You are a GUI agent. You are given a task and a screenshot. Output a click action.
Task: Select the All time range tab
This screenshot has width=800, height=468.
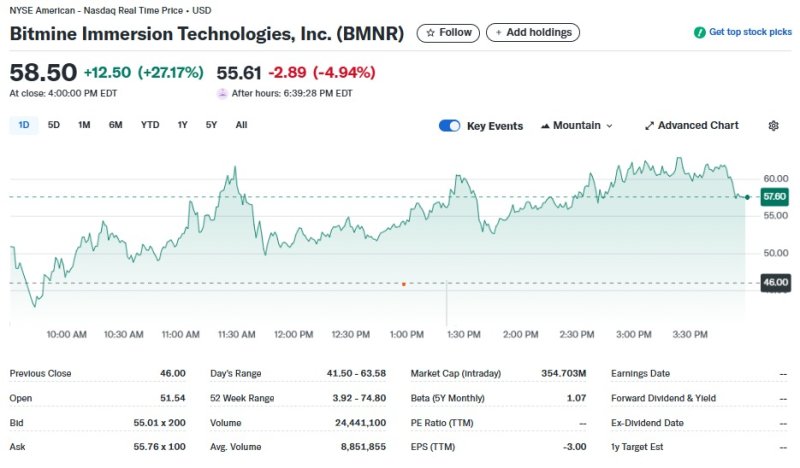click(241, 125)
